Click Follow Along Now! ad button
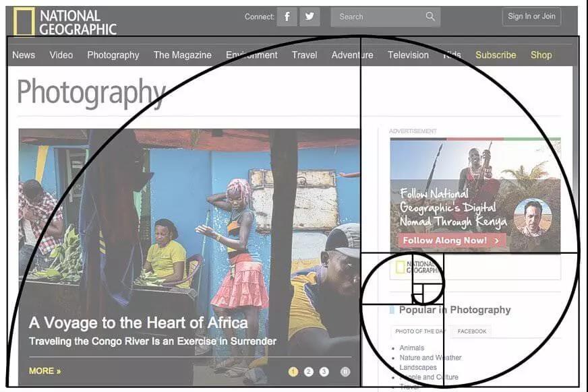This screenshot has height=392, width=588. (452, 240)
